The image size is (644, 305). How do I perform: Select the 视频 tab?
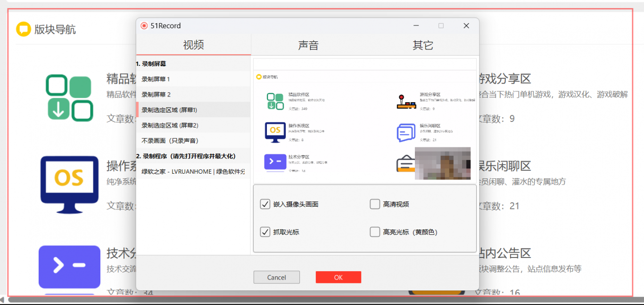(x=193, y=45)
